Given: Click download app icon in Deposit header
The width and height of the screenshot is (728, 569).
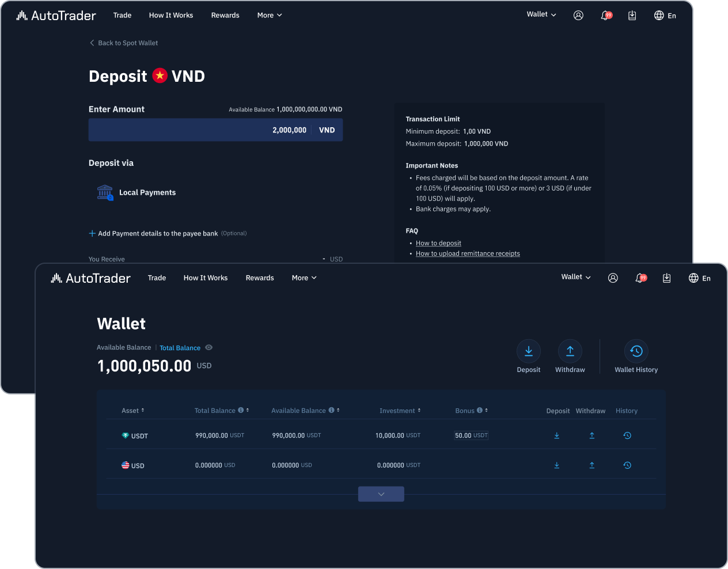Looking at the screenshot, I should 632,16.
